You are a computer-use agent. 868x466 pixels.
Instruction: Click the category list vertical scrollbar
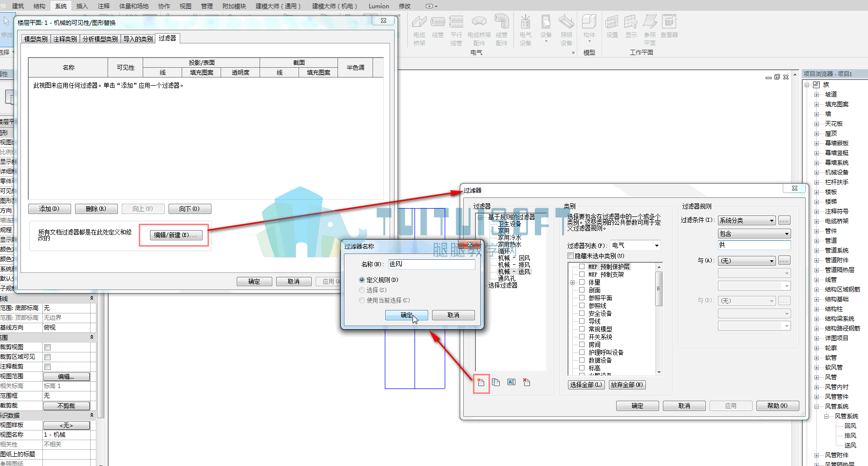point(659,320)
